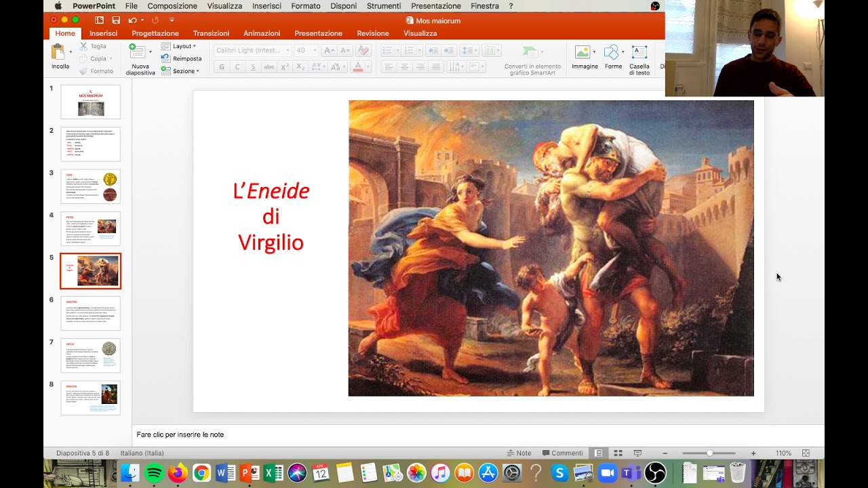Viewport: 868px width, 488px height.
Task: Zoom out with minus icon
Action: 665,453
